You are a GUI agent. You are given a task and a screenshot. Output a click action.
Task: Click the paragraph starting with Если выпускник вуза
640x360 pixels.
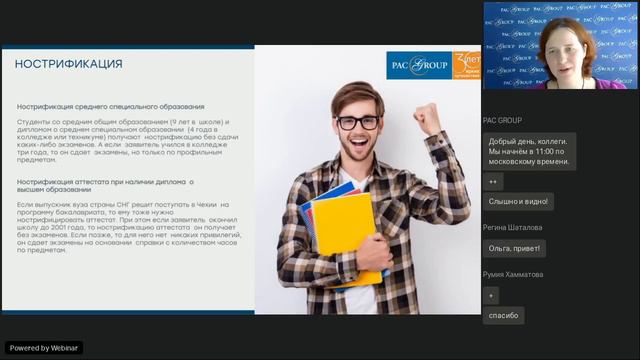(x=129, y=227)
